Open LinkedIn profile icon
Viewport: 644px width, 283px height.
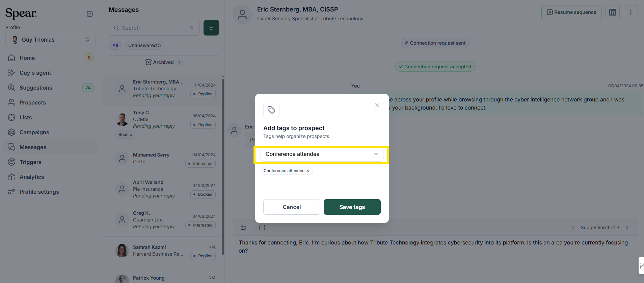click(x=613, y=12)
